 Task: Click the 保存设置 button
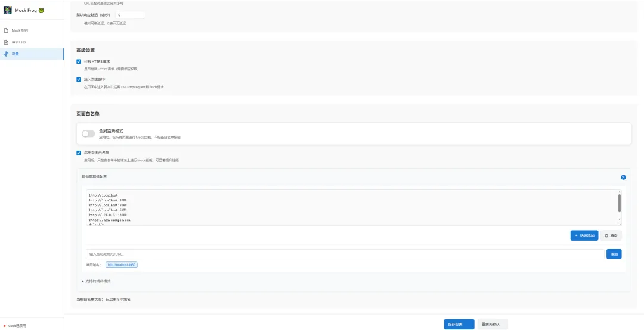click(459, 324)
